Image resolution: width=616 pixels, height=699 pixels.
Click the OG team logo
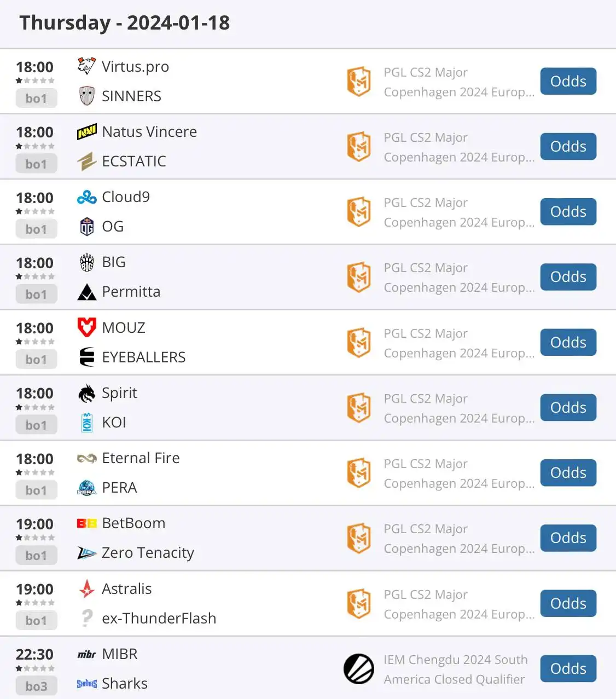(86, 227)
